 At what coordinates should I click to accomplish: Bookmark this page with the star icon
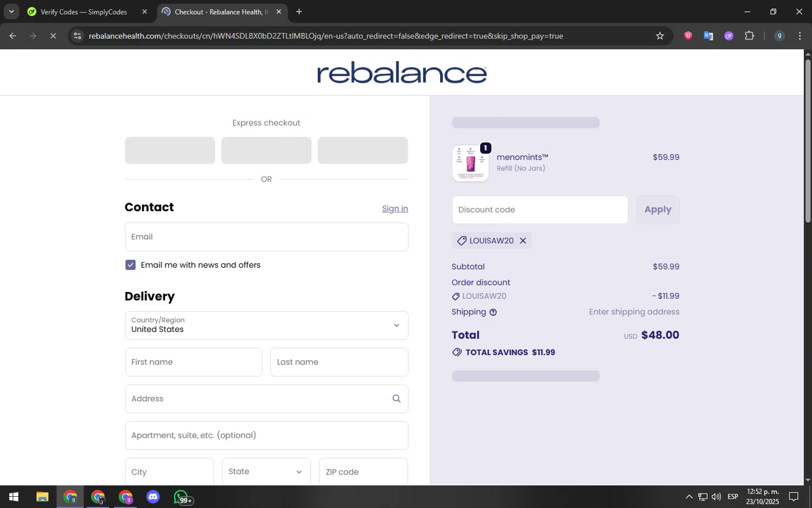tap(659, 36)
